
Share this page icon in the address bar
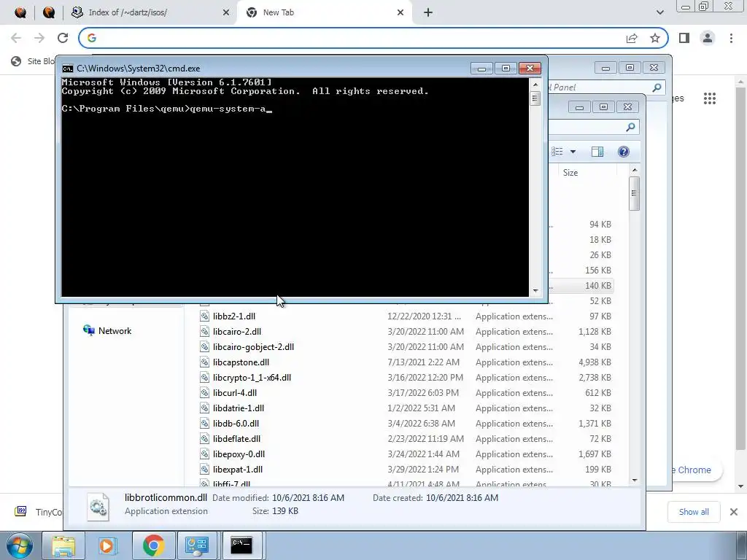[x=632, y=38]
